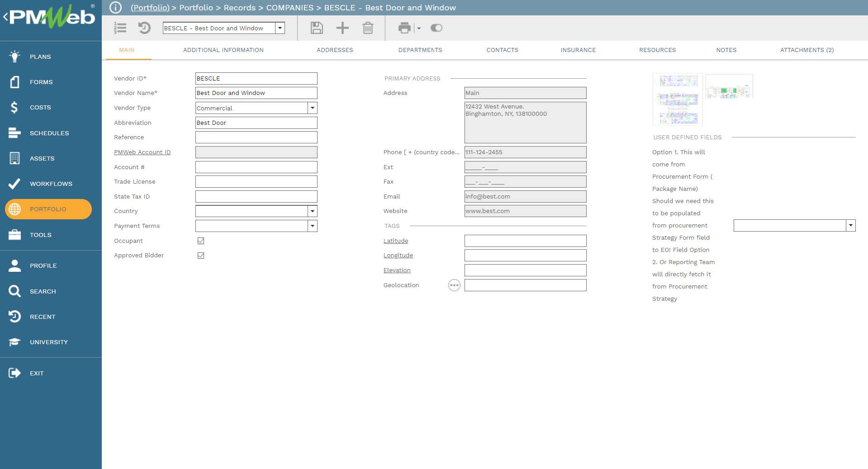Open the record history icon in toolbar

pyautogui.click(x=144, y=28)
